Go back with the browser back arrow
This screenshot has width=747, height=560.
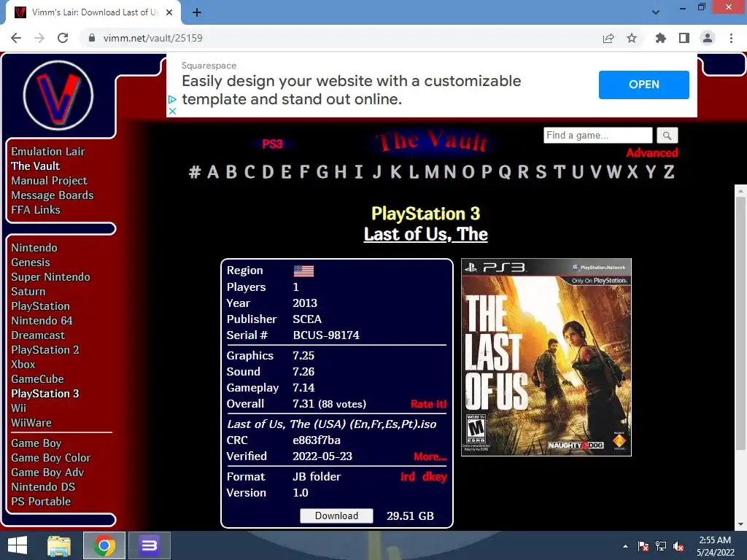16,38
